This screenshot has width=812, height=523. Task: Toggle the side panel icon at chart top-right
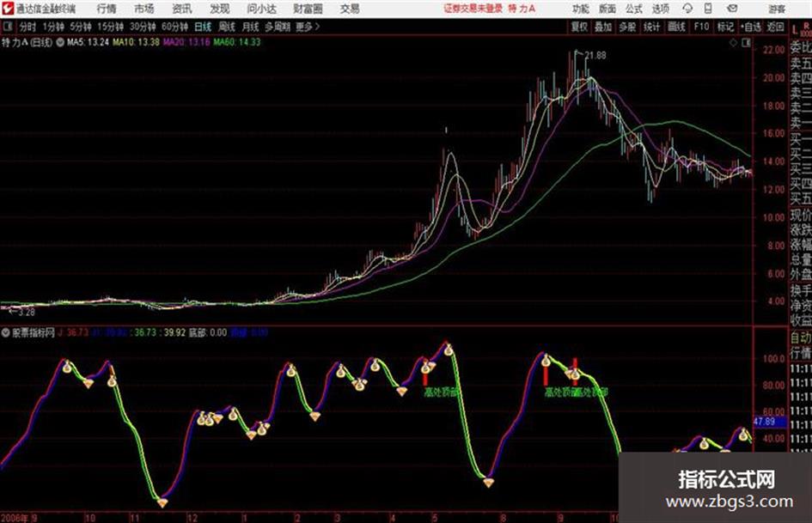pos(746,43)
